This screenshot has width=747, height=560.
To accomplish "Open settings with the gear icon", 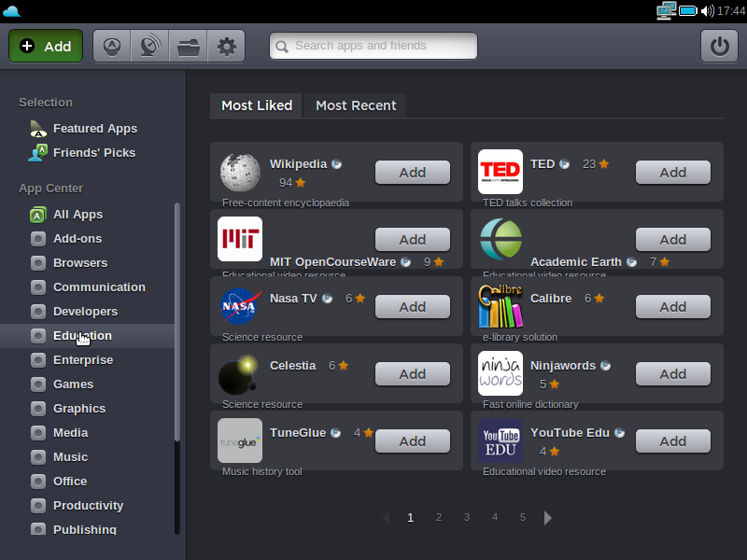I will click(x=226, y=46).
